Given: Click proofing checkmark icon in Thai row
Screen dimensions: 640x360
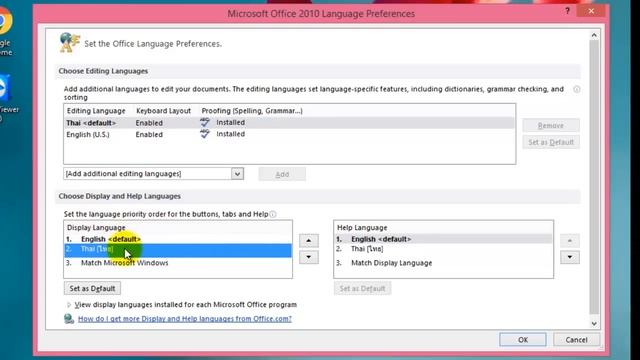Looking at the screenshot, I should (205, 122).
